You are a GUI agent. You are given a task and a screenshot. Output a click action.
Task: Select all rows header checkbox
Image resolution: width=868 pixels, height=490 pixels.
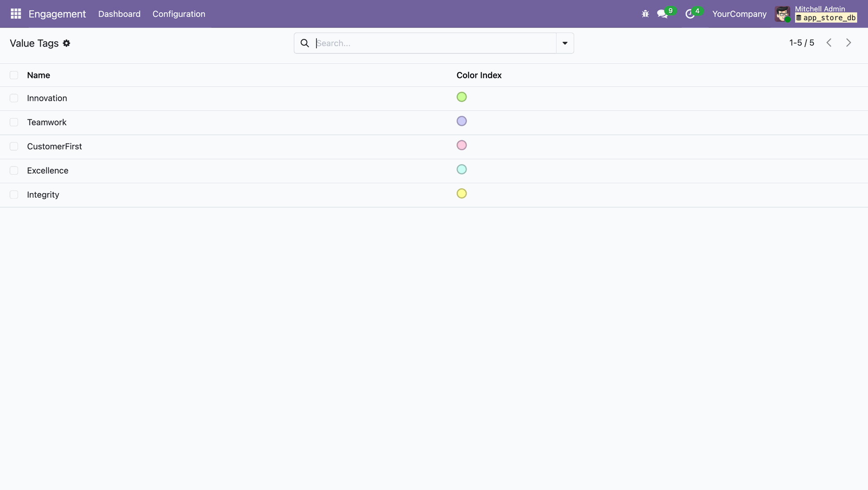(x=14, y=75)
